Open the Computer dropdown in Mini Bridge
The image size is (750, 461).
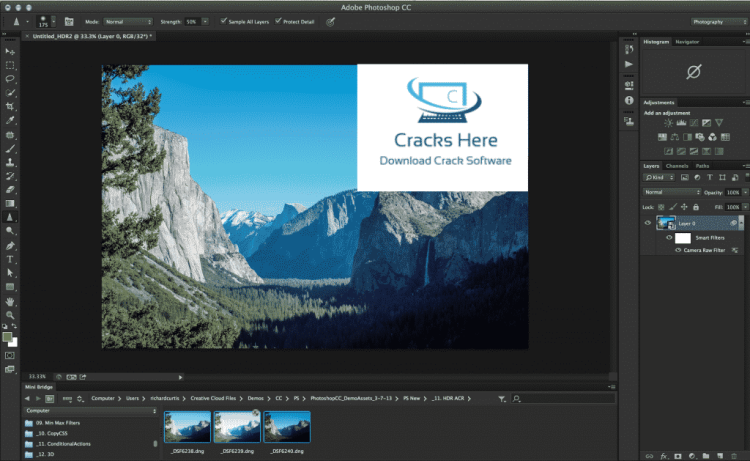(91, 411)
